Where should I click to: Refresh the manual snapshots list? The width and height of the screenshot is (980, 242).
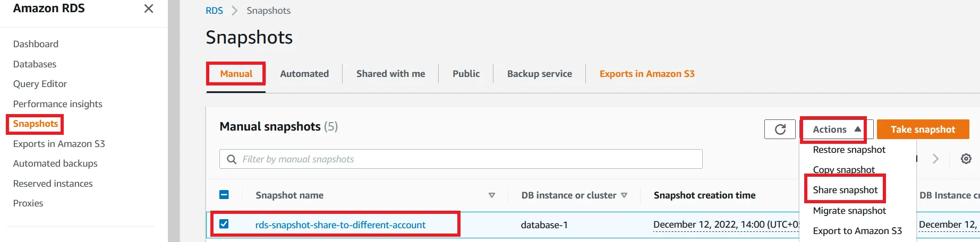tap(780, 129)
